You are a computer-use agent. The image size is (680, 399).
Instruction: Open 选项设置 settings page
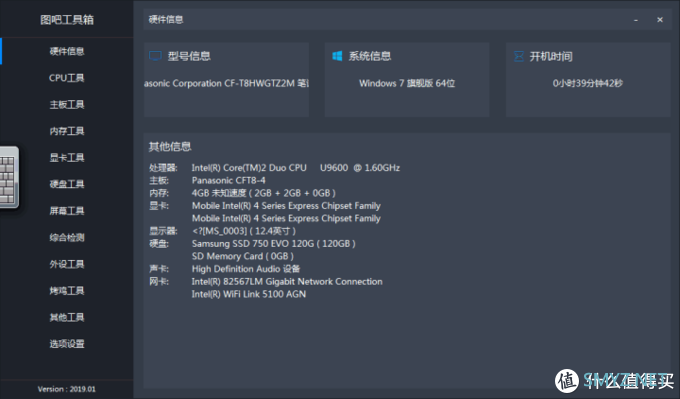(x=67, y=344)
